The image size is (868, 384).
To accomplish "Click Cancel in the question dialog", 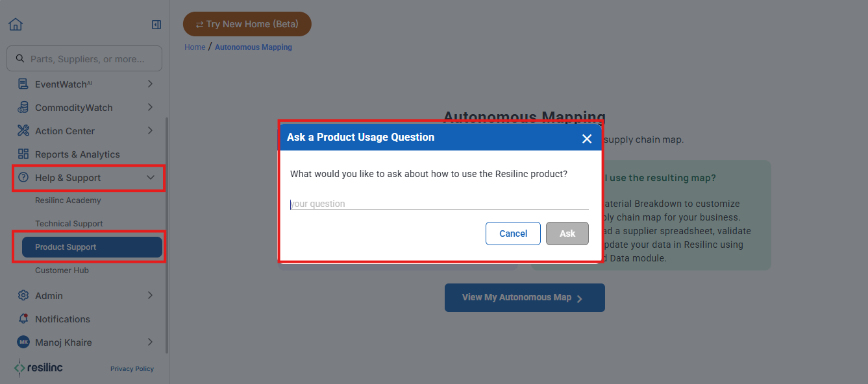I will pyautogui.click(x=513, y=234).
